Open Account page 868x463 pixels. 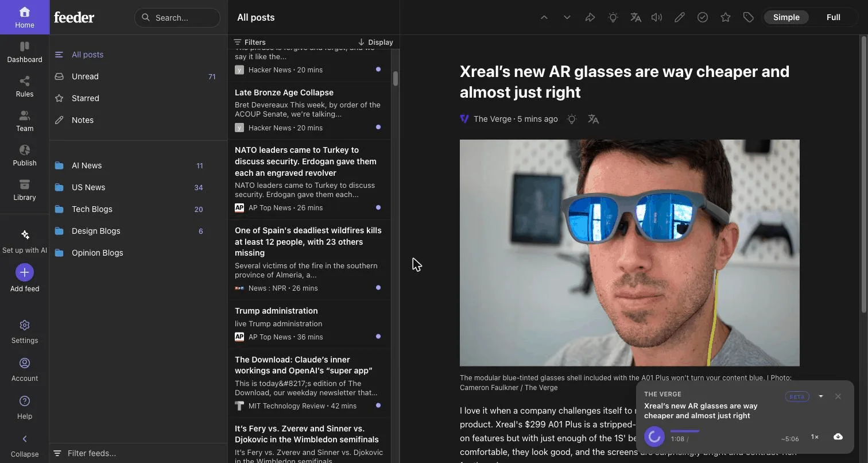[25, 370]
